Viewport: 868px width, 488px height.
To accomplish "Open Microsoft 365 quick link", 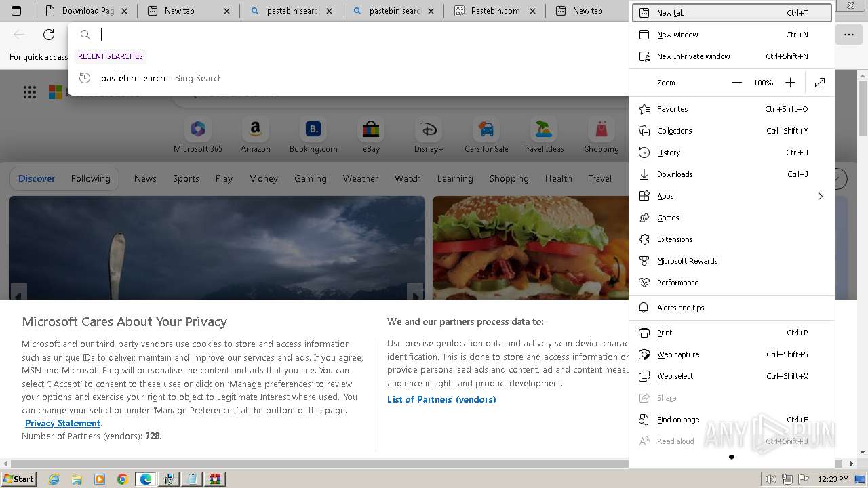I will pyautogui.click(x=198, y=136).
